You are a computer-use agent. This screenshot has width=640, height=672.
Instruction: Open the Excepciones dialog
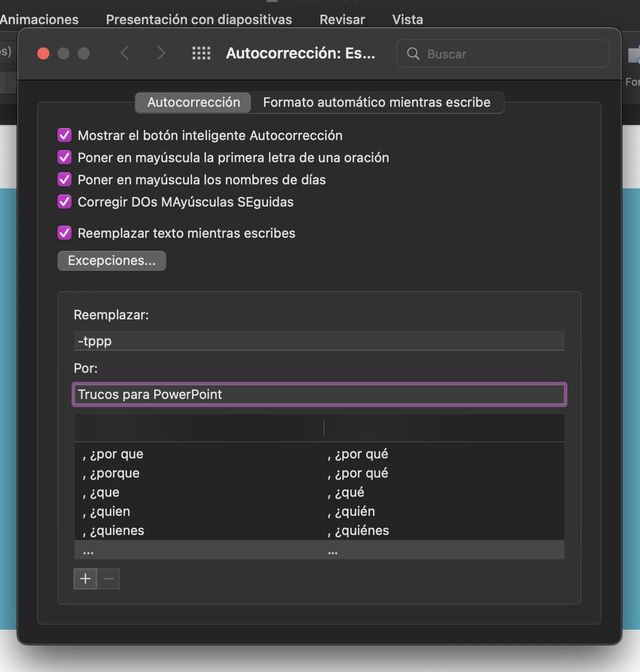pos(111,260)
